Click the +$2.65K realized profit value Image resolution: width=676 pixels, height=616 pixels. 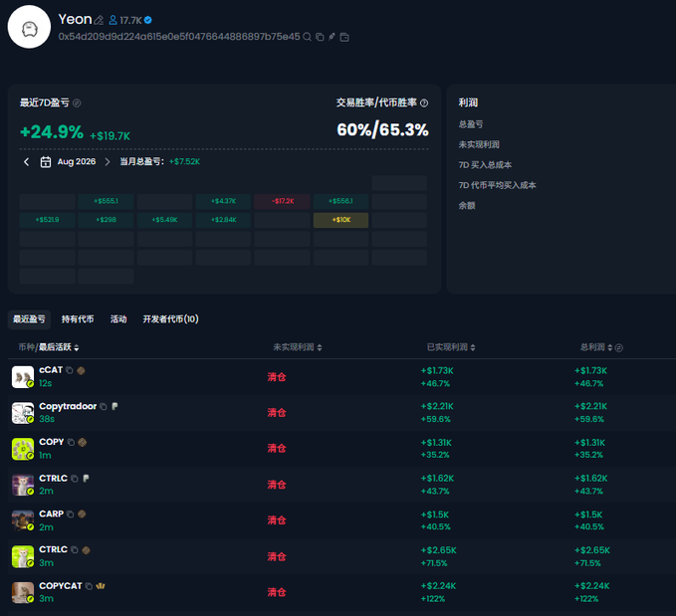pos(438,550)
